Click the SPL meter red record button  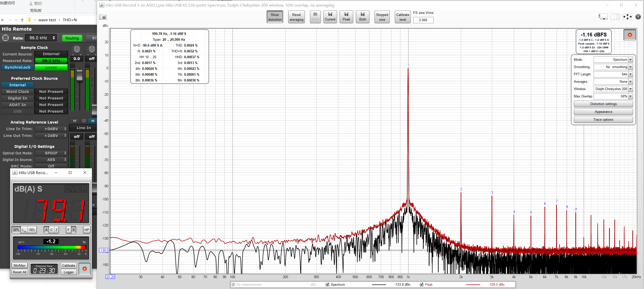(x=85, y=269)
